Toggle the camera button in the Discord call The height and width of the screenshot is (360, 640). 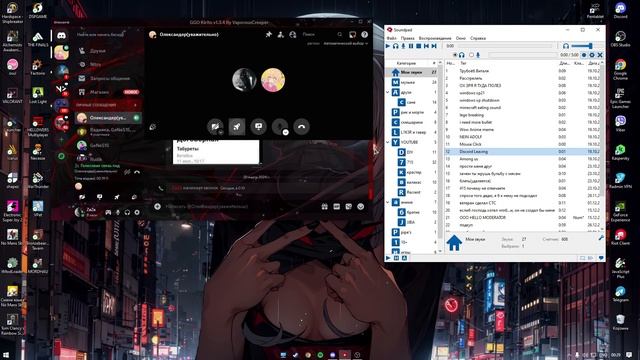[x=215, y=127]
